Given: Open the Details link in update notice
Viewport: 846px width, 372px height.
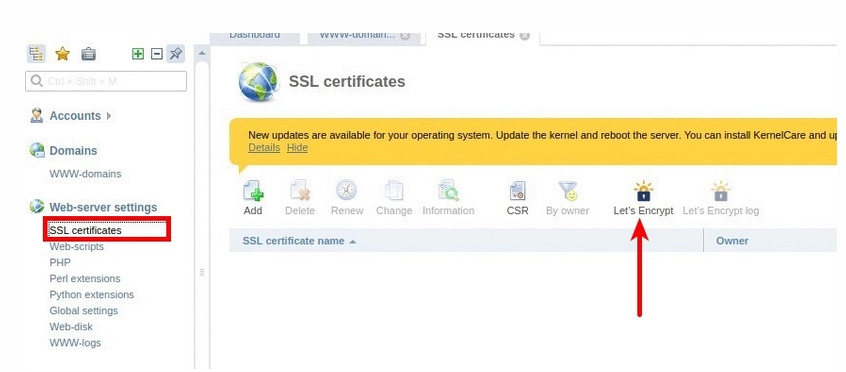Looking at the screenshot, I should [264, 147].
